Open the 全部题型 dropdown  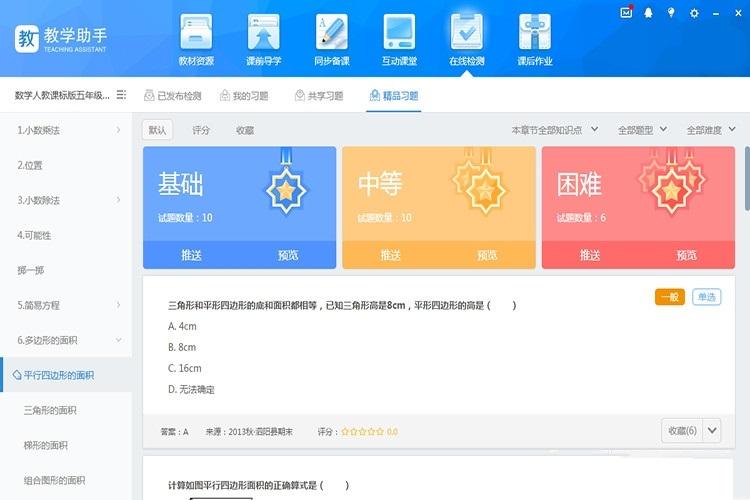[642, 130]
